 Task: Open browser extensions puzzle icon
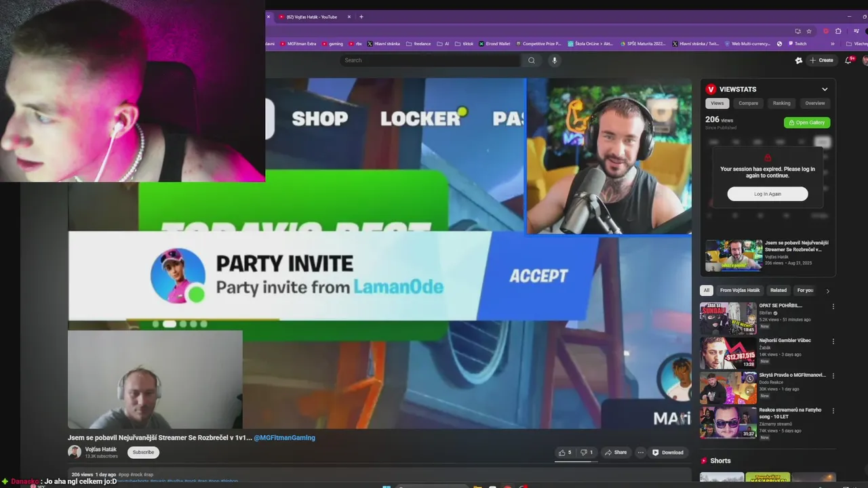(x=838, y=31)
